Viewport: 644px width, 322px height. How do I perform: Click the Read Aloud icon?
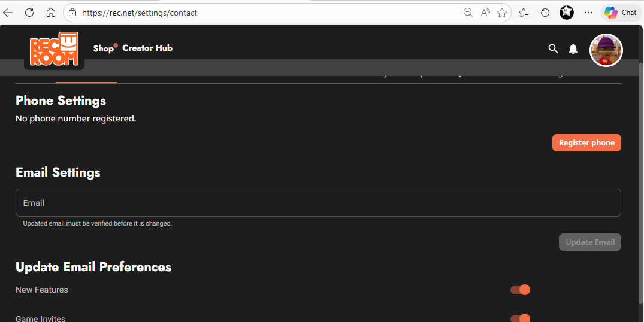pos(485,13)
